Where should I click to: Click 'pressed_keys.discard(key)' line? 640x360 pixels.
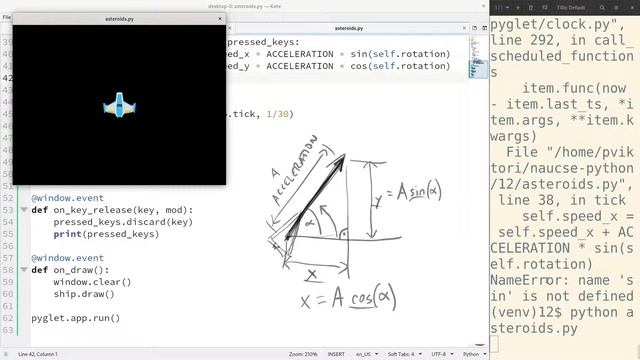click(x=123, y=222)
